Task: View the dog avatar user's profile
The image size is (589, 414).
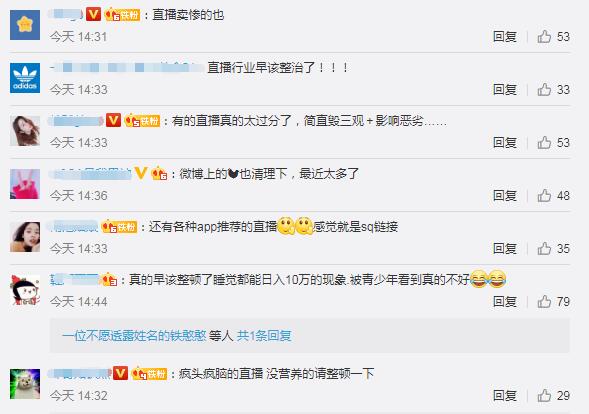Action: click(25, 384)
